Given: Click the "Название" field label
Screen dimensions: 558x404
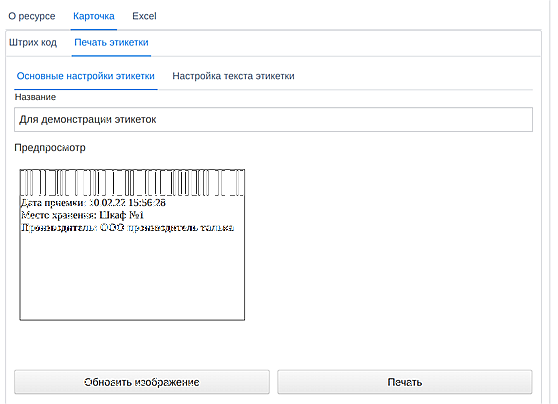Looking at the screenshot, I should pyautogui.click(x=35, y=97).
